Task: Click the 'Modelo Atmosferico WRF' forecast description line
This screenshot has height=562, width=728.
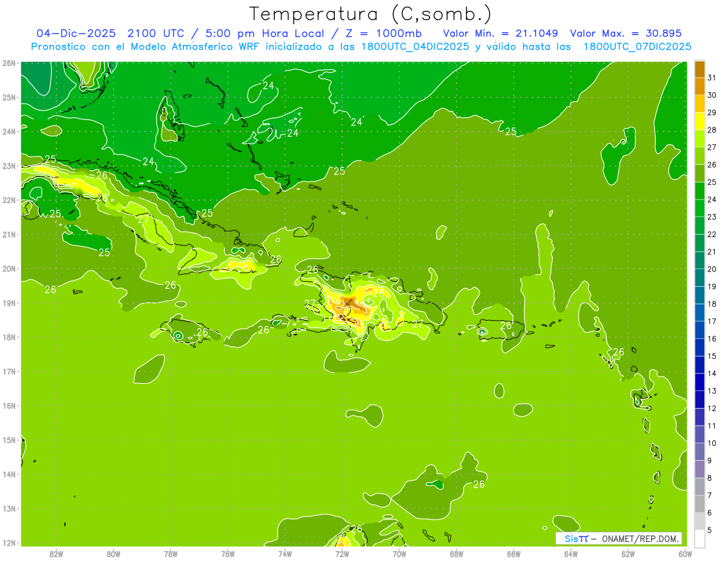Action: pyautogui.click(x=361, y=46)
